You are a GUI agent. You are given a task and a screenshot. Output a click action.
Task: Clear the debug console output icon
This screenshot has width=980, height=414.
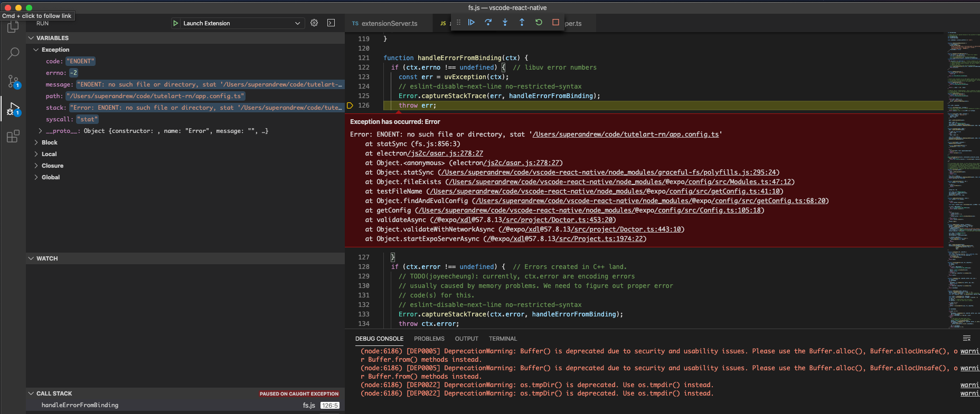point(967,339)
